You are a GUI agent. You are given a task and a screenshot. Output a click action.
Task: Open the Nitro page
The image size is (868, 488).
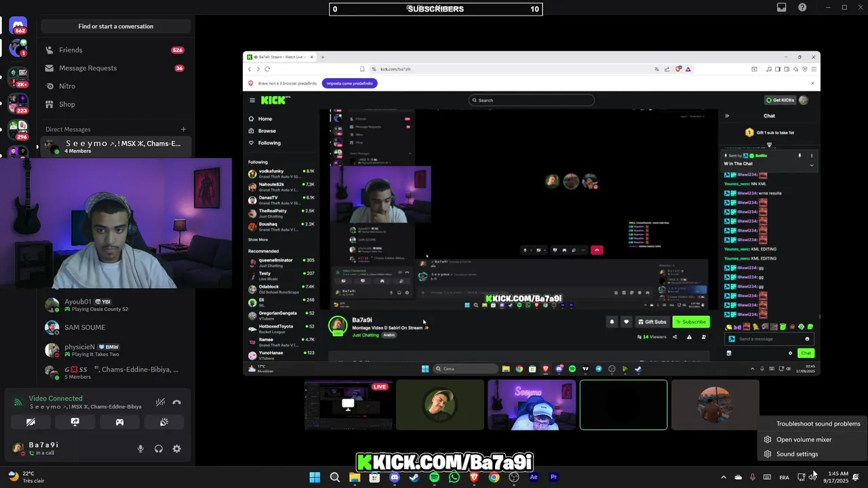[115, 86]
